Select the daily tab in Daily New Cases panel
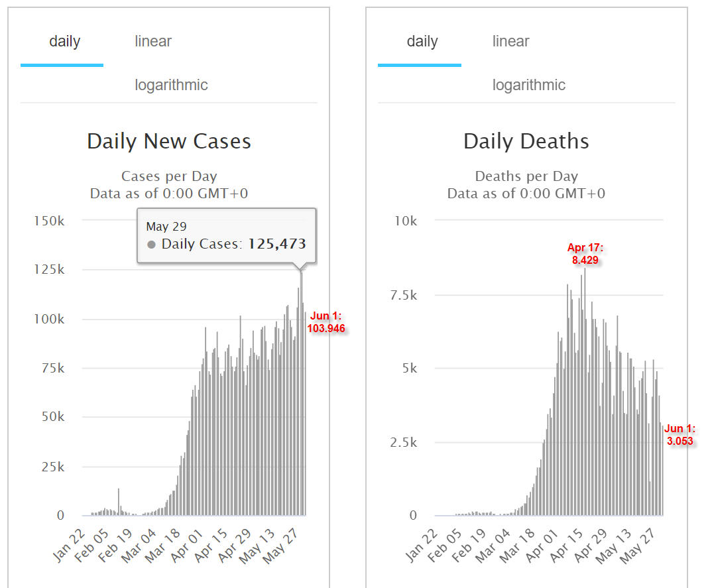This screenshot has height=588, width=710. coord(64,41)
